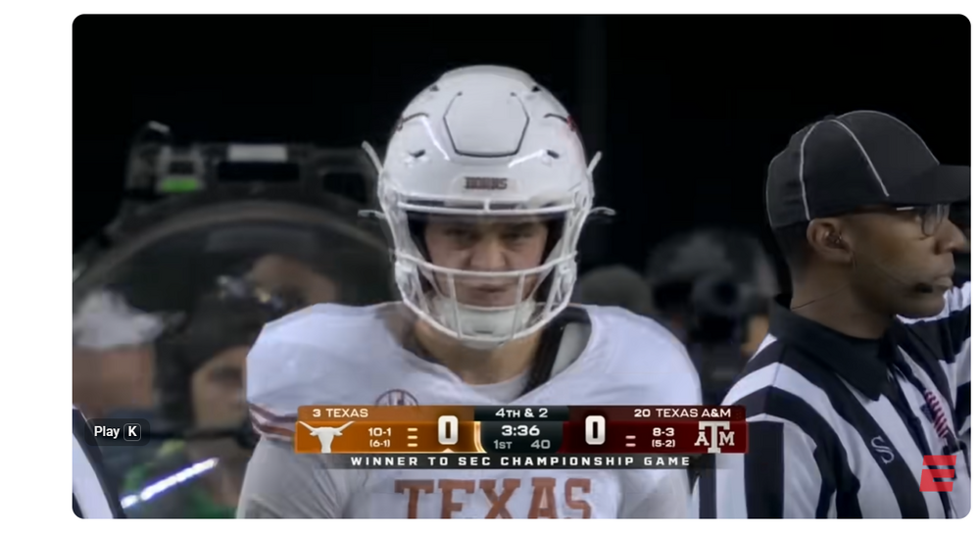980x533 pixels.
Task: Click the SEC patch on the jersey
Action: pyautogui.click(x=396, y=398)
